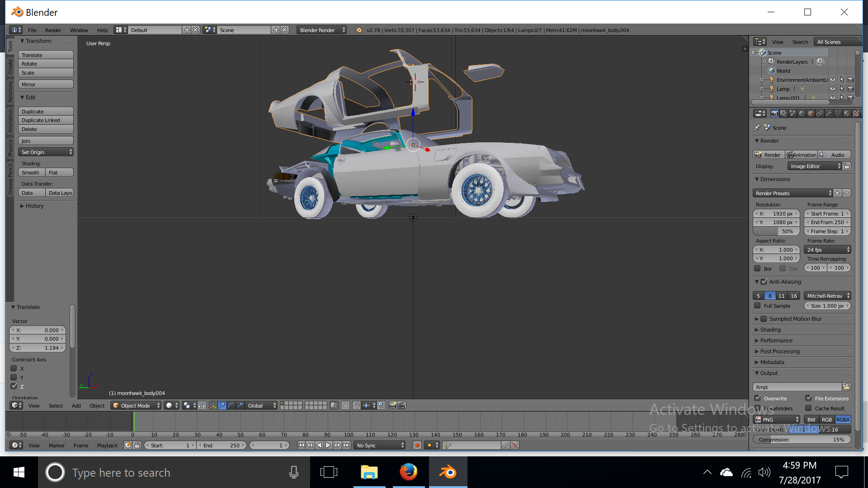
Task: Click the lock time to other windows icon
Action: point(137,445)
